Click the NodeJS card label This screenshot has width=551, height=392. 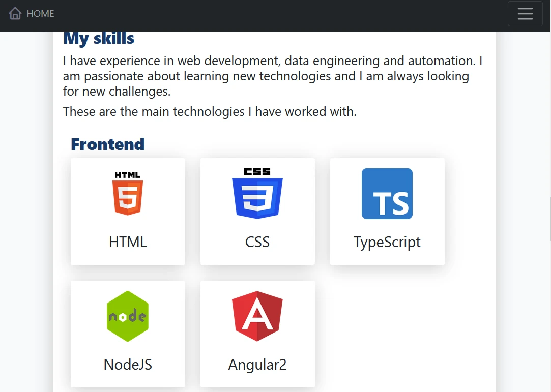coord(128,364)
